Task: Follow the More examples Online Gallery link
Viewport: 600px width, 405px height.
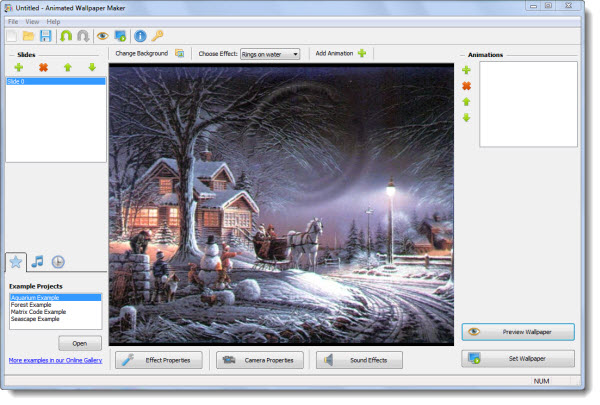Action: (55, 360)
